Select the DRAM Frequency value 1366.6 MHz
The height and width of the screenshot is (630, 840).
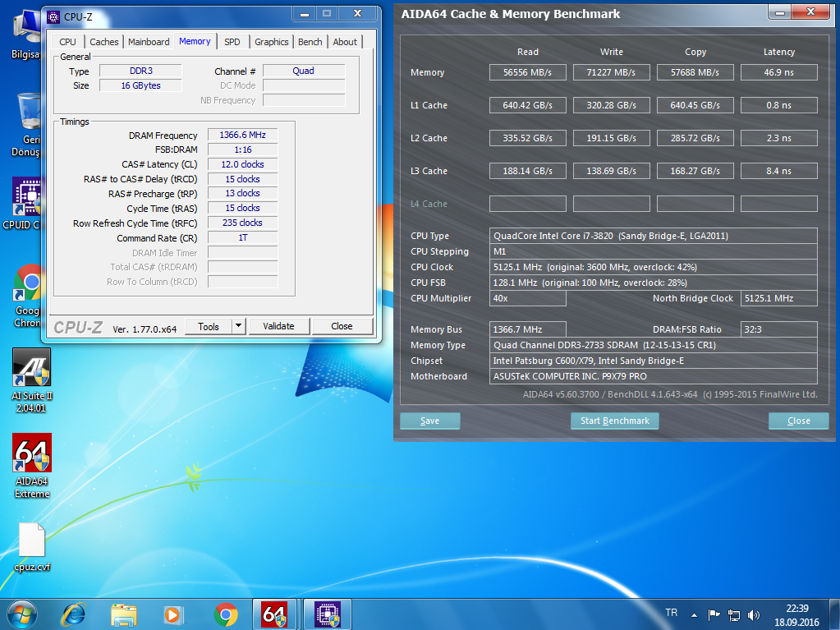point(243,135)
